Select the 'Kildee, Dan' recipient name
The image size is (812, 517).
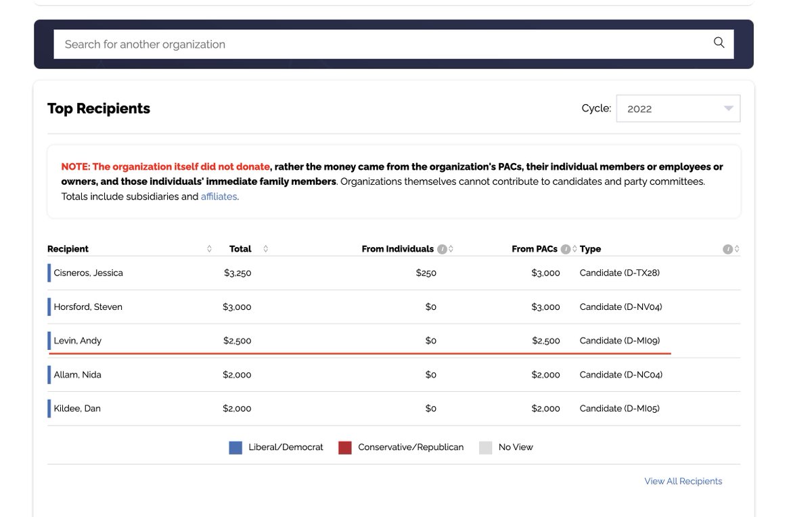pos(77,408)
